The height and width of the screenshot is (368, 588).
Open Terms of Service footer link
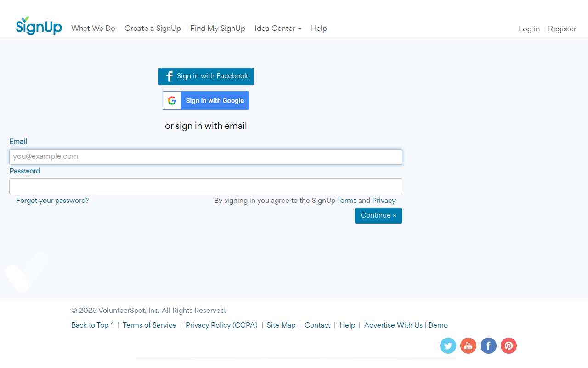point(149,325)
